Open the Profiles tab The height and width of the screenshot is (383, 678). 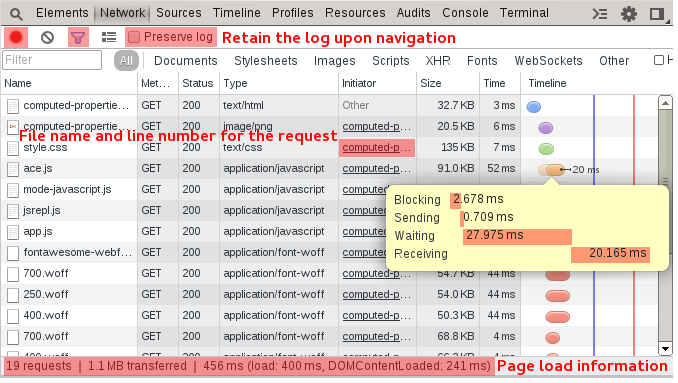pos(292,13)
